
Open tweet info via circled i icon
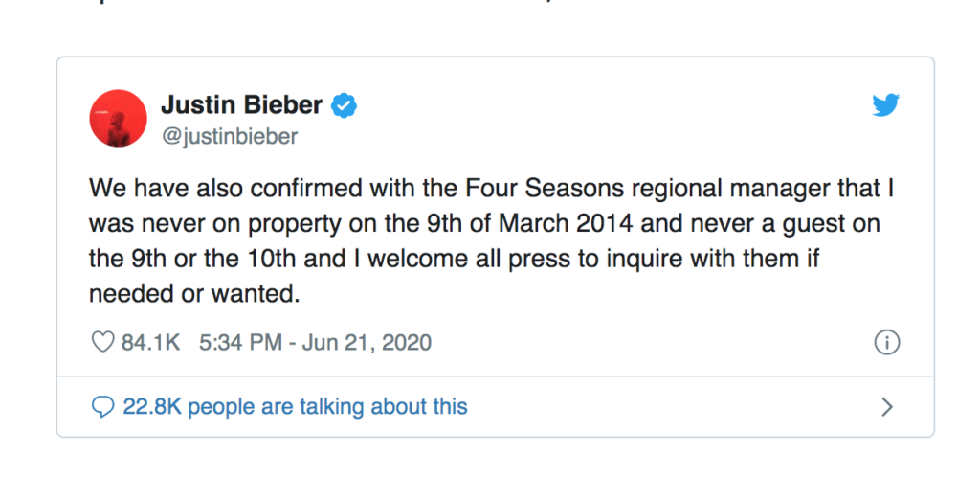click(887, 342)
